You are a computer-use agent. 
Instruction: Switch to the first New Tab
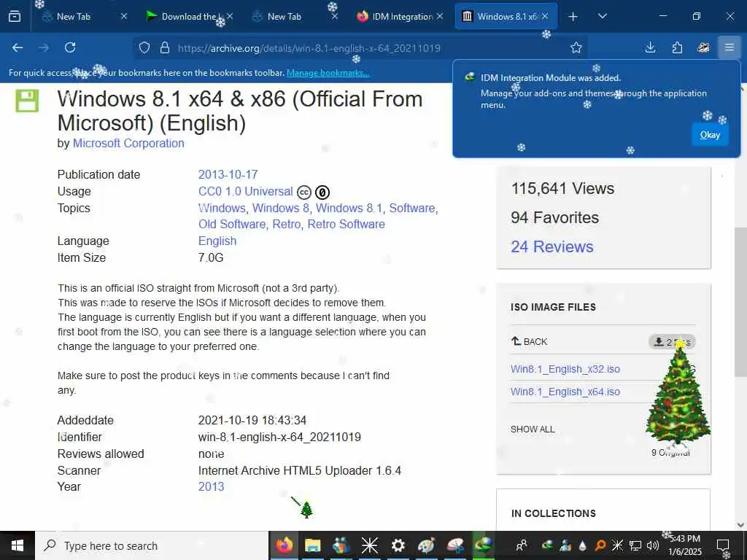tap(74, 17)
